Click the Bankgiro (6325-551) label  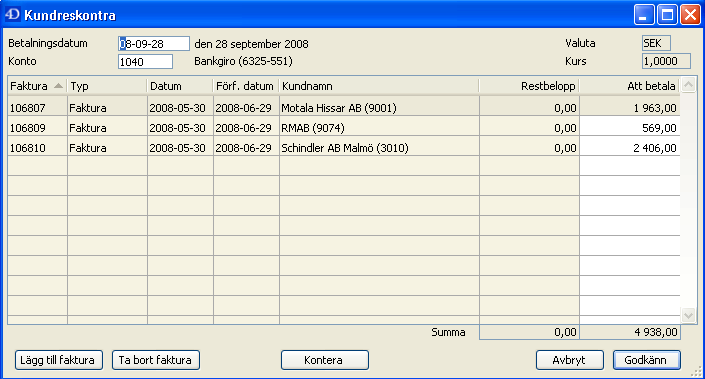pos(243,61)
